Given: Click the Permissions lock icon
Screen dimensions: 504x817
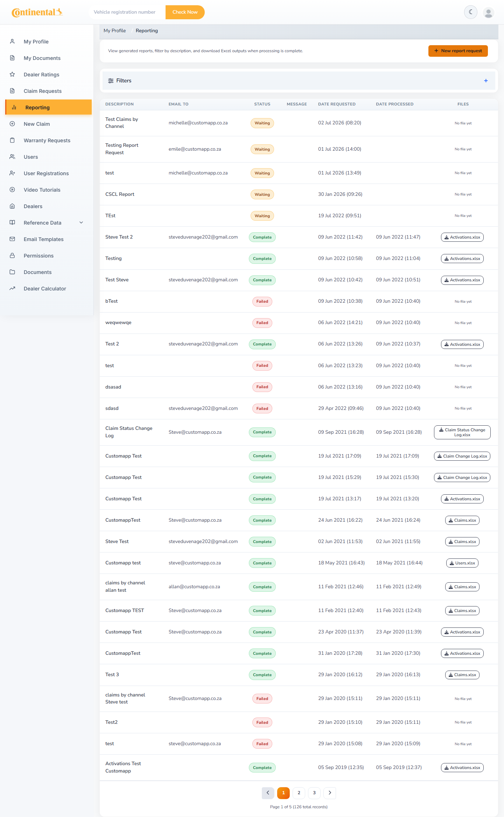Looking at the screenshot, I should (x=12, y=255).
